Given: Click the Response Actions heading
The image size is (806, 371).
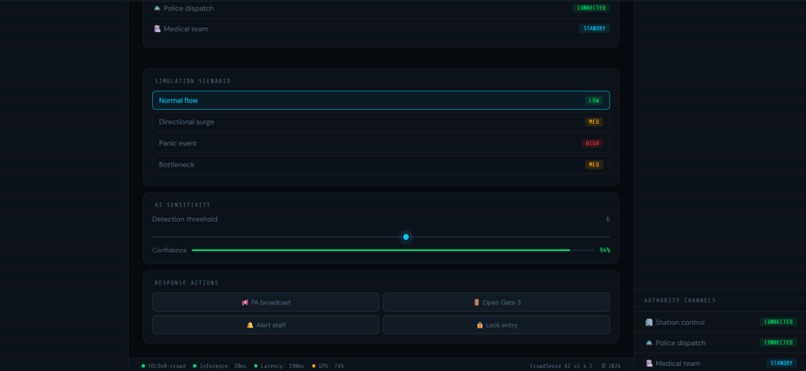Looking at the screenshot, I should click(186, 283).
